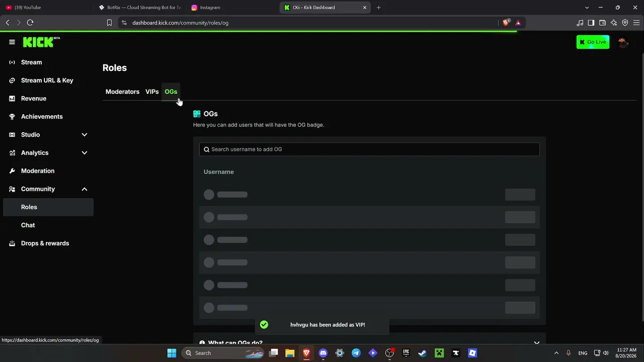The image size is (644, 362).
Task: Bookmark this page with the bookmark icon
Action: coord(109,23)
